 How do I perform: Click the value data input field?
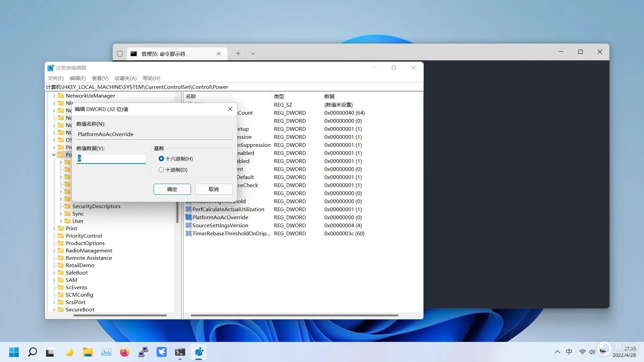point(111,159)
